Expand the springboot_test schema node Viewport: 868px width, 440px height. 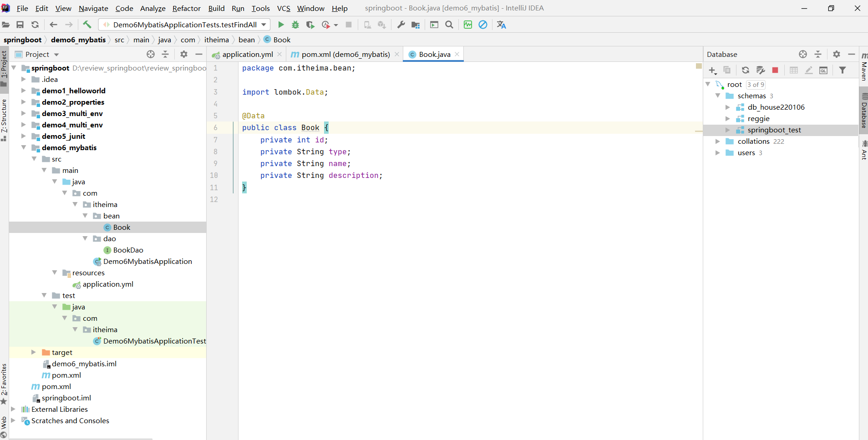[727, 130]
